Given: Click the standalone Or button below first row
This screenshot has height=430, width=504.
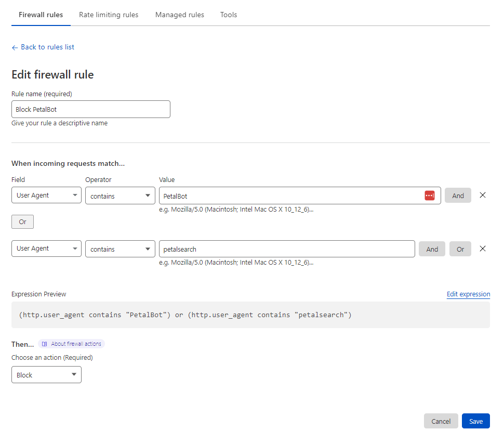Looking at the screenshot, I should click(x=22, y=222).
